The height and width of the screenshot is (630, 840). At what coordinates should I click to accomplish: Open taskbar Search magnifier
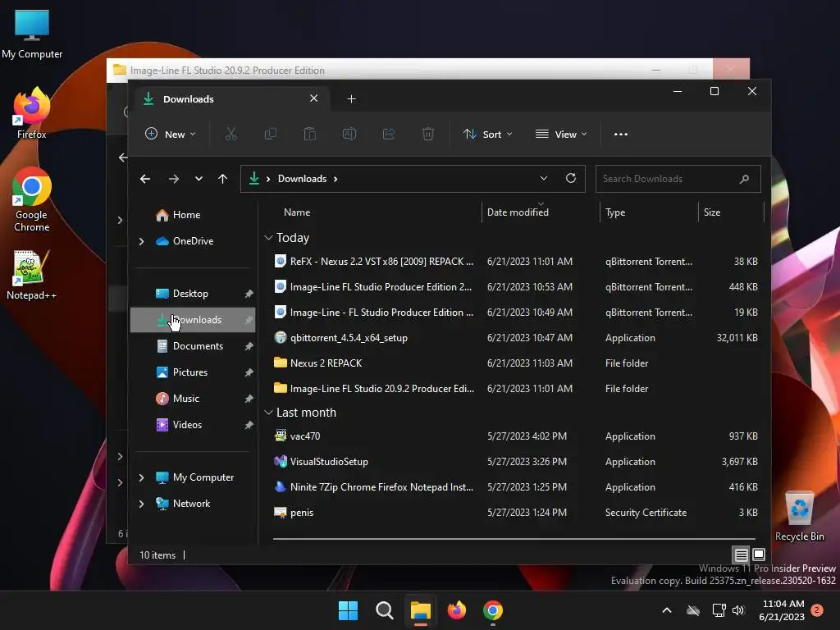384,610
